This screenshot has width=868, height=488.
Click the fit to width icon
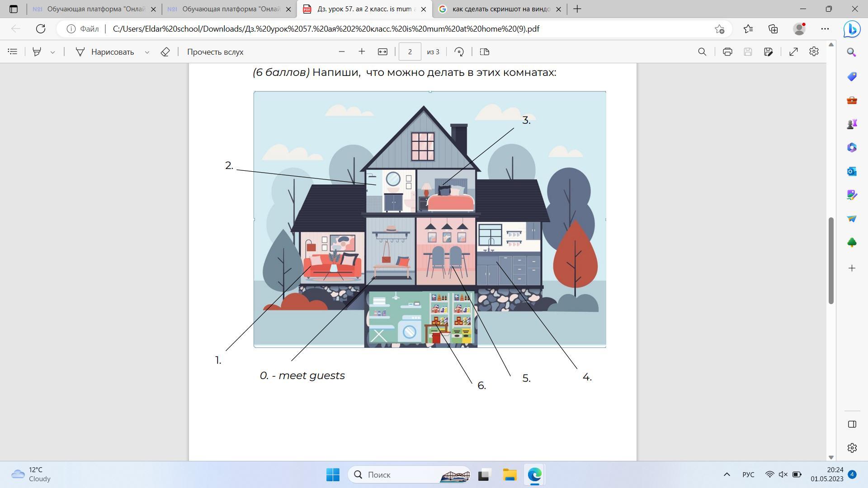(382, 52)
